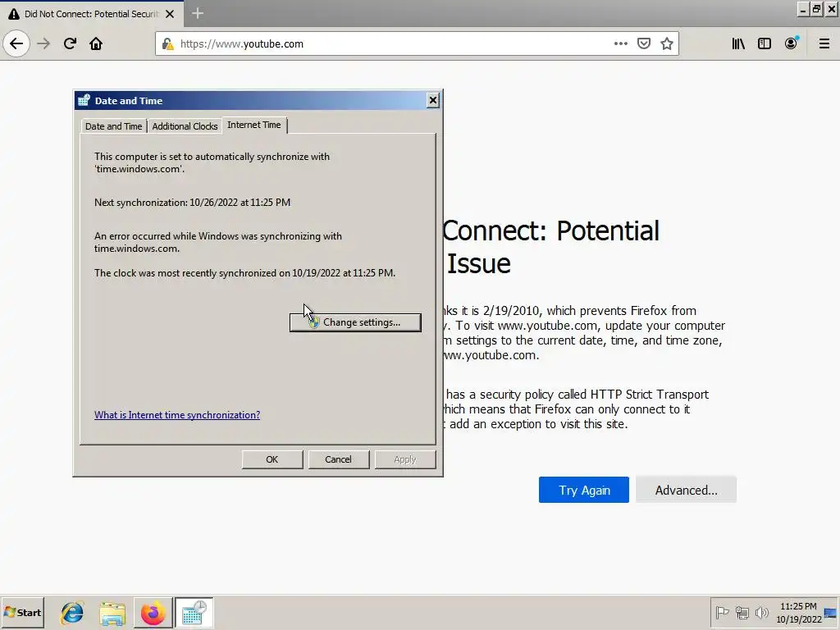Click the taskbar clock showing 11:25 PM
The width and height of the screenshot is (840, 630).
click(798, 612)
